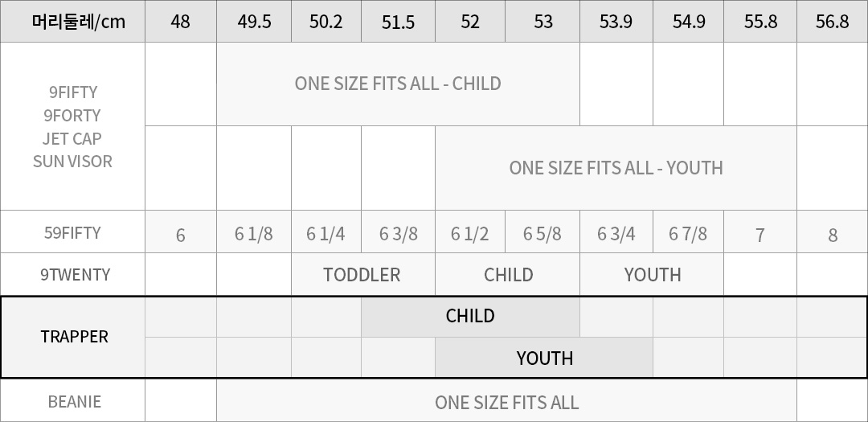Image resolution: width=868 pixels, height=422 pixels.
Task: Select the 6 7/8 size cell
Action: pyautogui.click(x=688, y=234)
